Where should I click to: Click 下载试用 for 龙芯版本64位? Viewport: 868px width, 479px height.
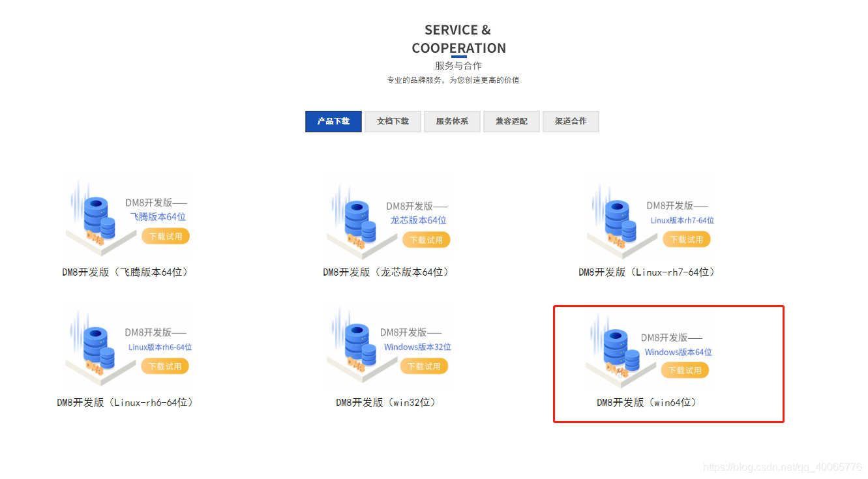tap(427, 240)
